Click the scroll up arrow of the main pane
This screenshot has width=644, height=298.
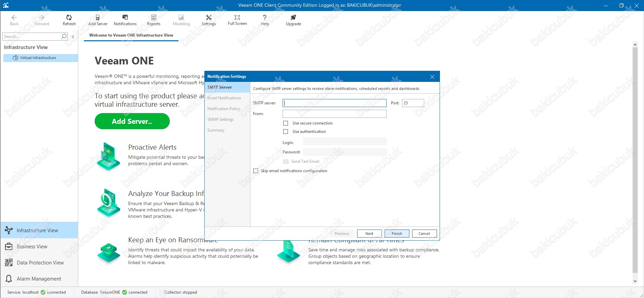pyautogui.click(x=635, y=45)
